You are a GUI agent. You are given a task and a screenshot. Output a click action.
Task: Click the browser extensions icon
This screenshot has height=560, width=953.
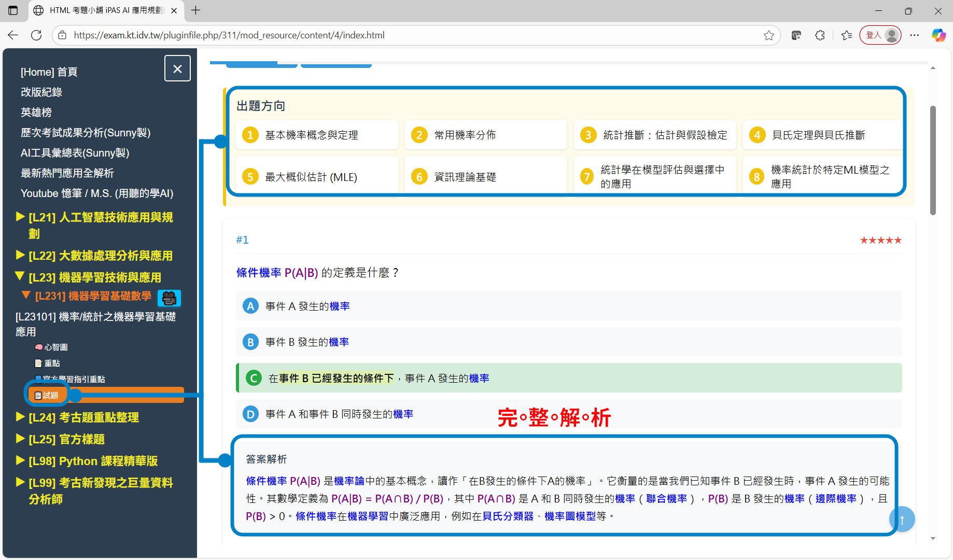click(x=820, y=35)
